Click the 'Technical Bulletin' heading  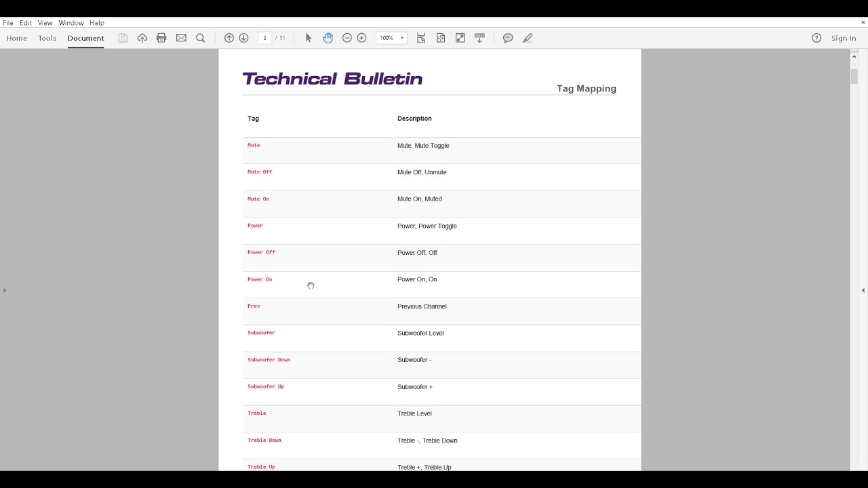point(332,79)
